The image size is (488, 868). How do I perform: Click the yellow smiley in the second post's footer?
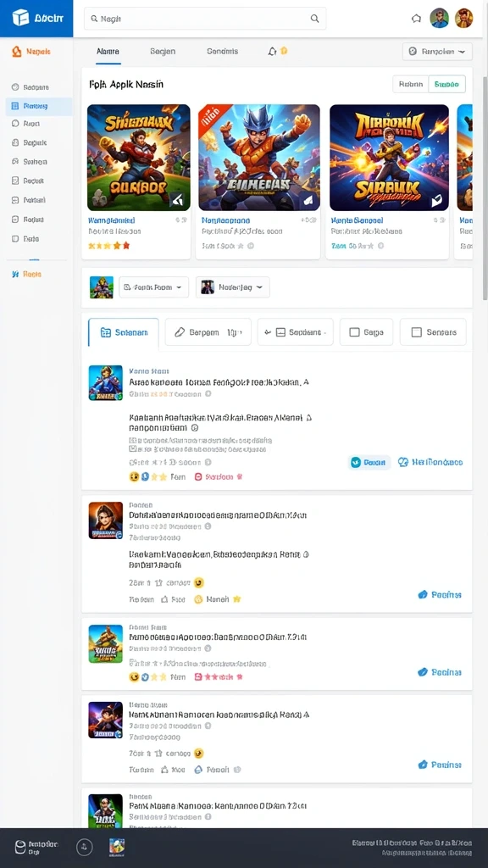click(198, 599)
